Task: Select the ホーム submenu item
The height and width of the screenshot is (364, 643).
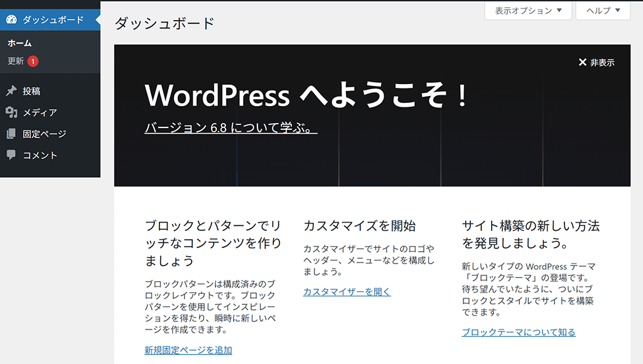Action: (x=19, y=43)
